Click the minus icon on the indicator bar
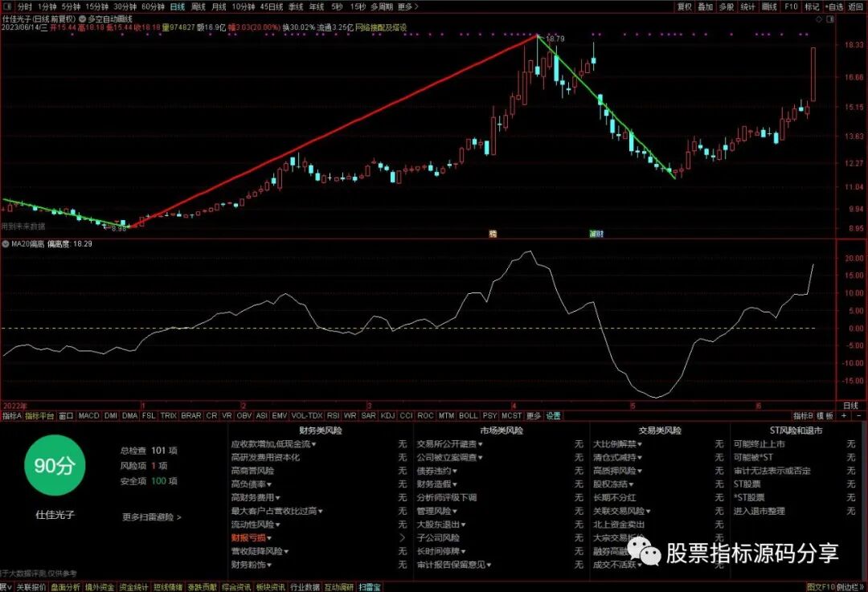868x592 pixels. (x=858, y=415)
